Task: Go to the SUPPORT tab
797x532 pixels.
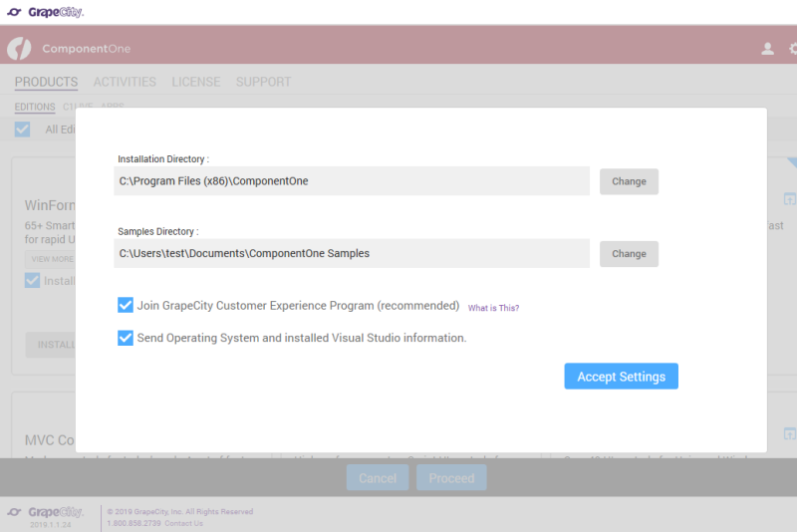Action: [x=263, y=82]
